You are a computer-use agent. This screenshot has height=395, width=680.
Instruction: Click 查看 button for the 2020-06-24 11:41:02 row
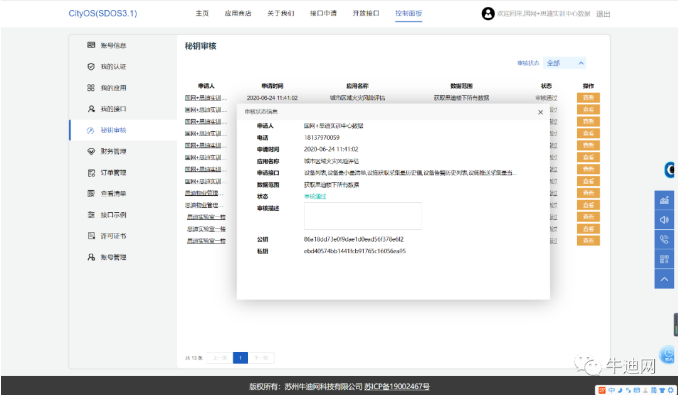(x=588, y=98)
